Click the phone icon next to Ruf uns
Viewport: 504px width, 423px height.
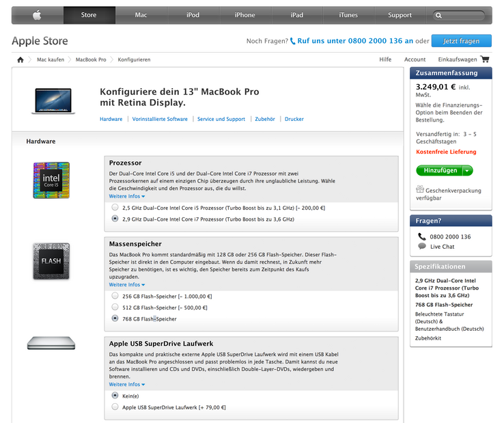pos(292,41)
